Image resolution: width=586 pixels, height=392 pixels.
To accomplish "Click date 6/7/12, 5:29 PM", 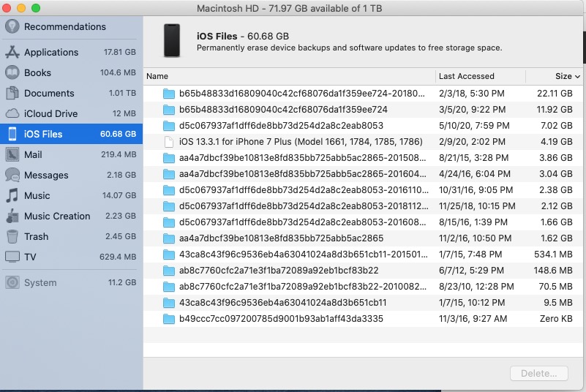I will click(x=471, y=270).
